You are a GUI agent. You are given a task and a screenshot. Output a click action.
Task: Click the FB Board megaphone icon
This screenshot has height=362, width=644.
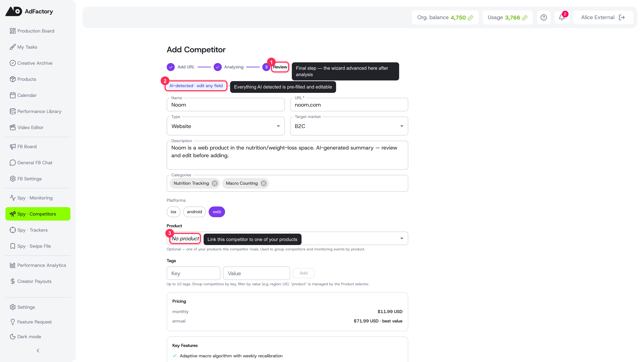13,147
